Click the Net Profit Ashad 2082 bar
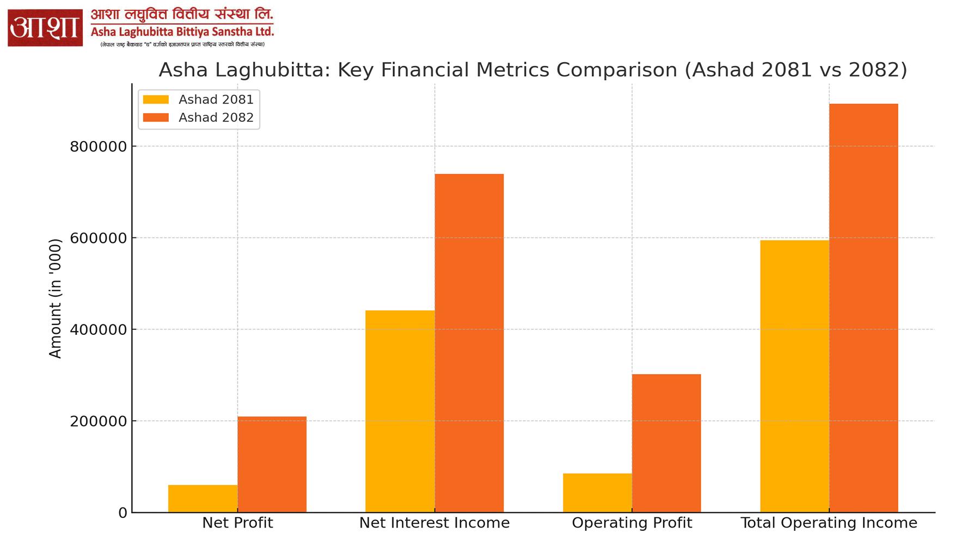This screenshot has width=980, height=551. pyautogui.click(x=272, y=464)
